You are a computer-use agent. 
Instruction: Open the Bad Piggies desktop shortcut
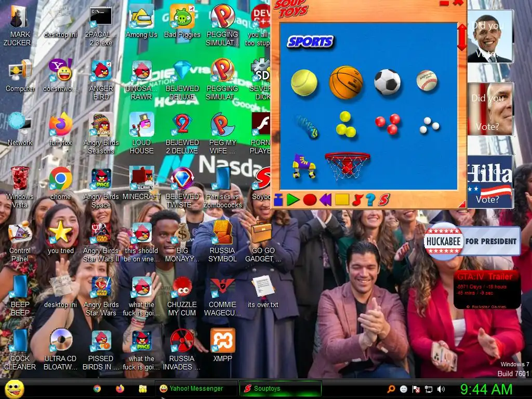point(182,21)
